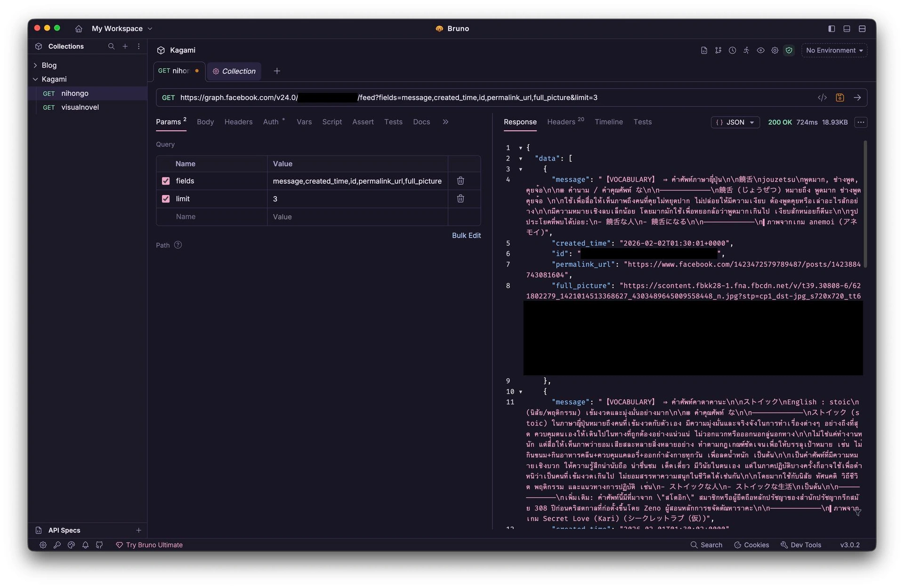This screenshot has width=904, height=588.
Task: Delete the limit query parameter
Action: [x=460, y=199]
